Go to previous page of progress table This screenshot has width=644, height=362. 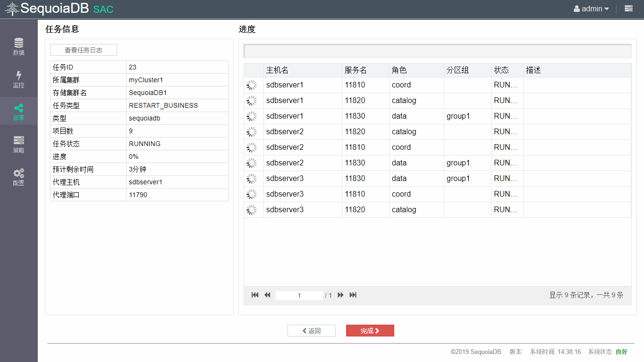(267, 295)
